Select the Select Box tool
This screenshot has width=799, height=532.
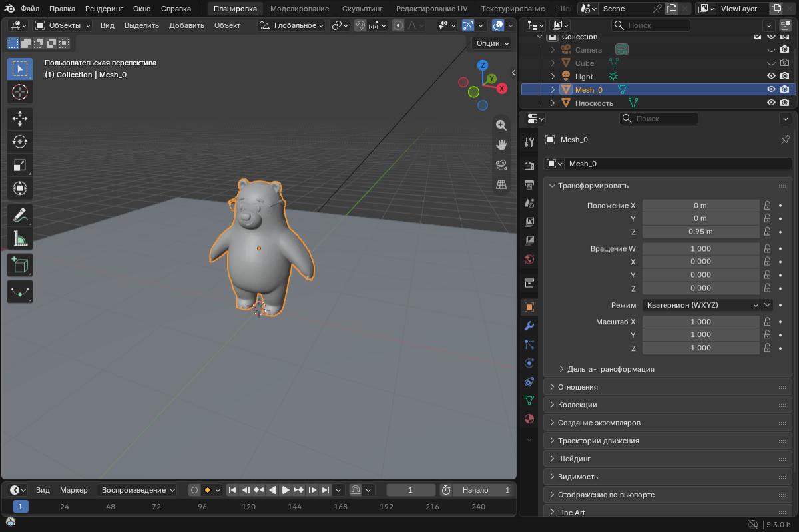[x=20, y=69]
